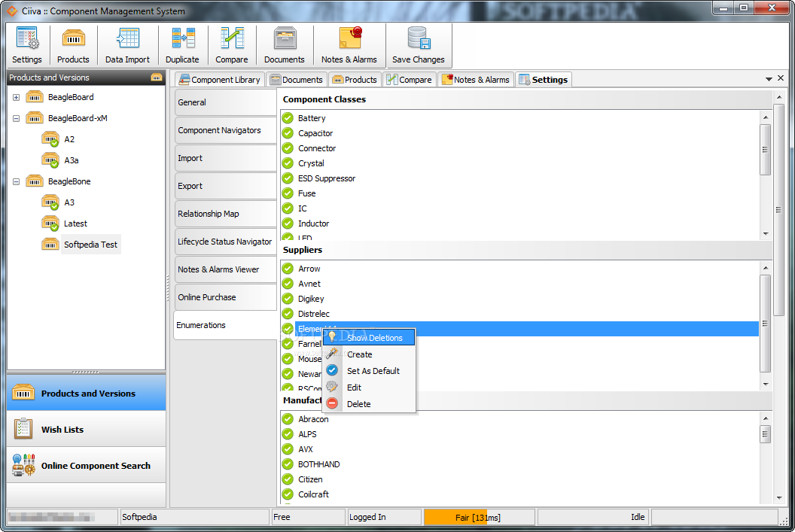The image size is (795, 532).
Task: Click the Products and Versions panel icon
Action: pos(23,394)
